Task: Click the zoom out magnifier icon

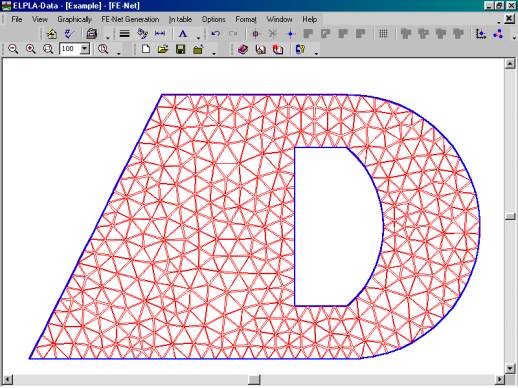Action: (x=13, y=49)
